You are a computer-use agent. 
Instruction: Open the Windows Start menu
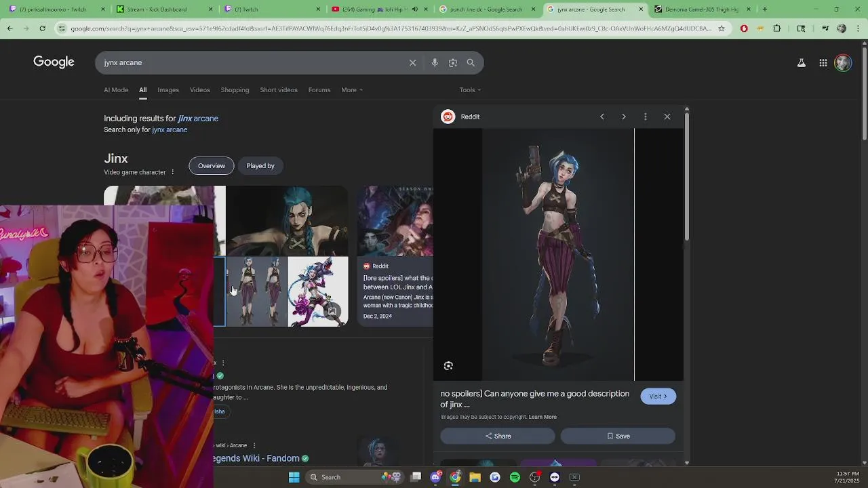point(294,477)
